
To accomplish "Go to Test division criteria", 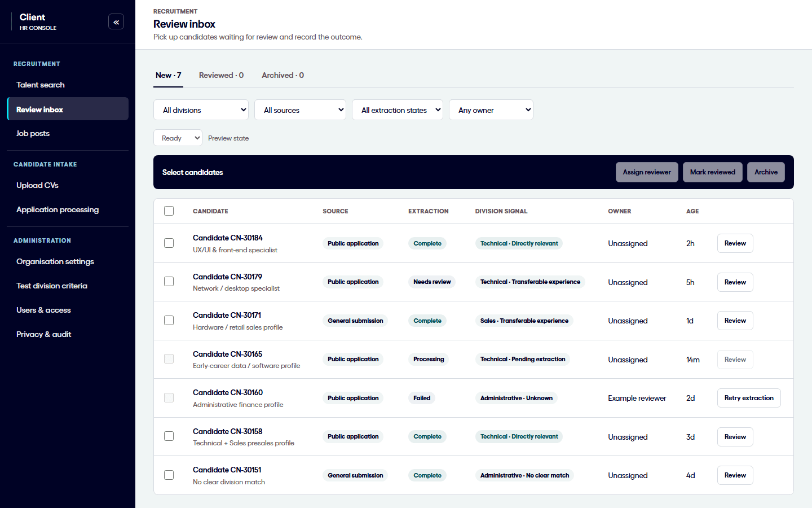I will 68,286.
